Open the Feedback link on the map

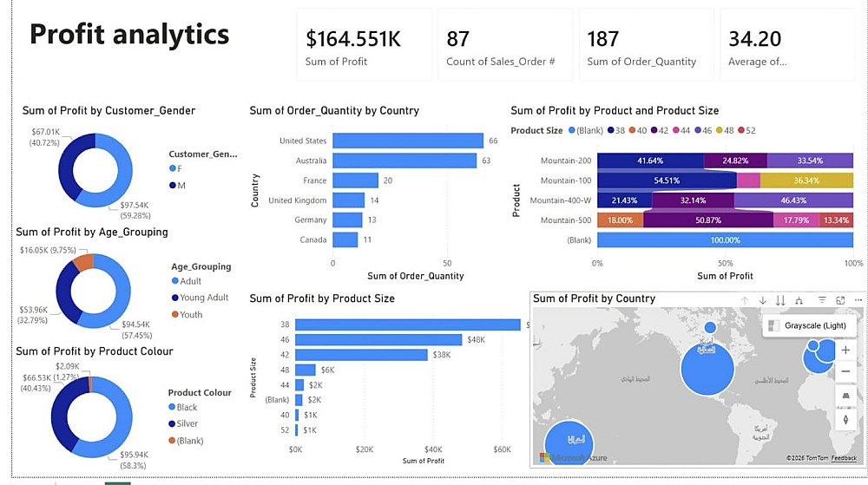click(844, 458)
